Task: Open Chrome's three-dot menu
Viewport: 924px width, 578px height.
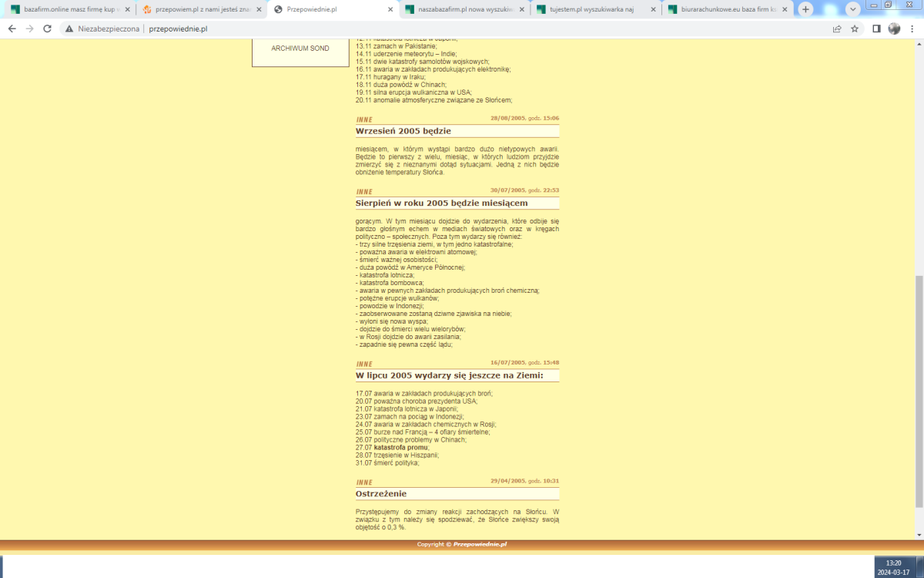Action: point(912,29)
